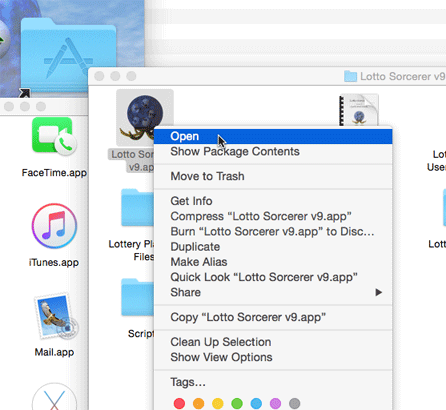Close the Lotto Sorcerer v9 window

click(x=99, y=76)
